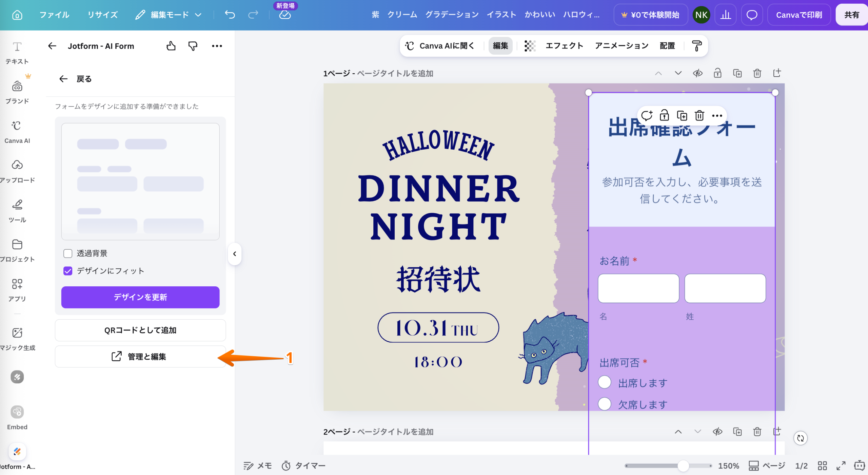
Task: Click the 戻る back link
Action: tap(75, 79)
